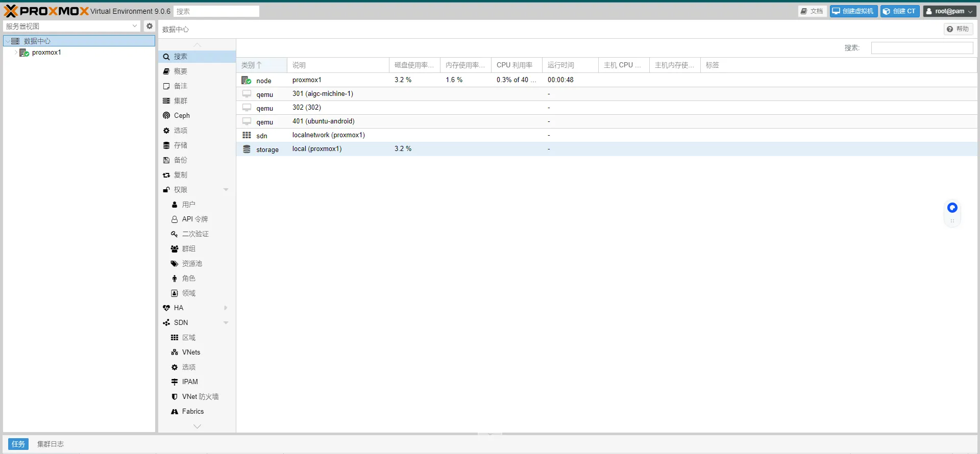
Task: Open 集群 cluster panel
Action: click(x=197, y=101)
